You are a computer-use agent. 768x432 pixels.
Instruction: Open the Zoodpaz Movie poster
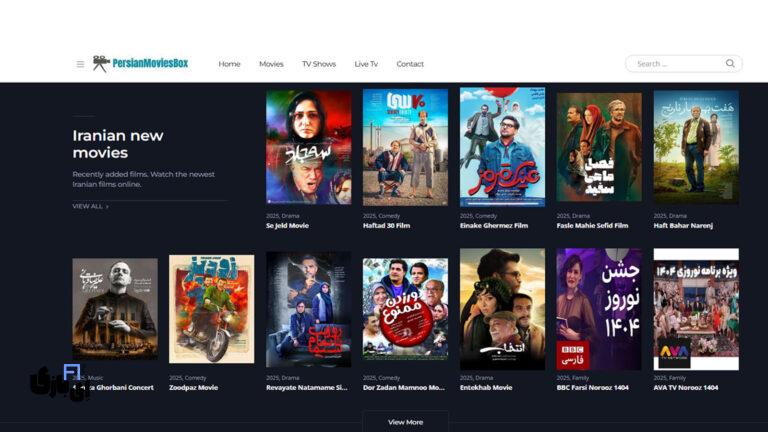(212, 309)
